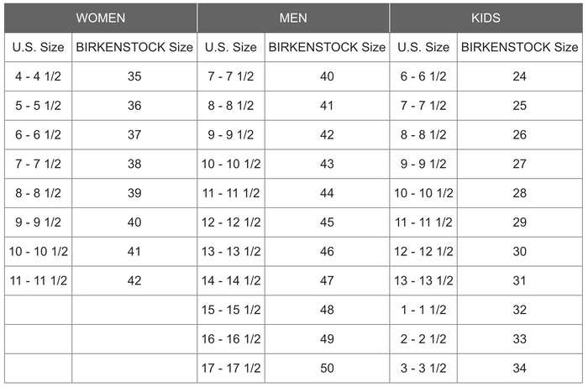588x387 pixels.
Task: Click the WOMEN column header
Action: (101, 18)
